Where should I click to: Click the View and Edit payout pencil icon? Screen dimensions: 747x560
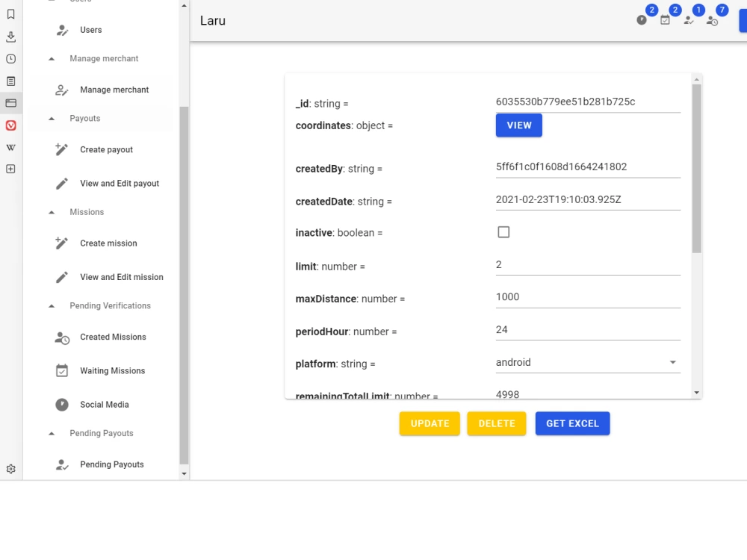(x=62, y=184)
